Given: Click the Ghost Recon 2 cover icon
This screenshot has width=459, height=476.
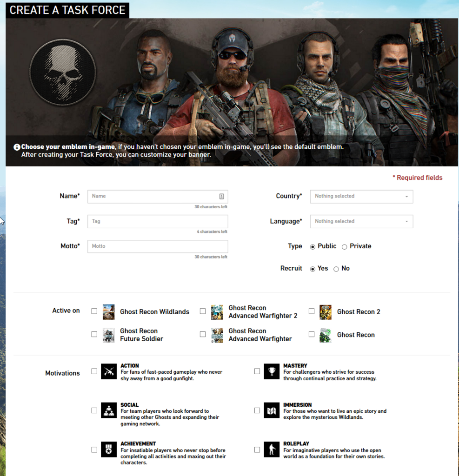Looking at the screenshot, I should 326,312.
